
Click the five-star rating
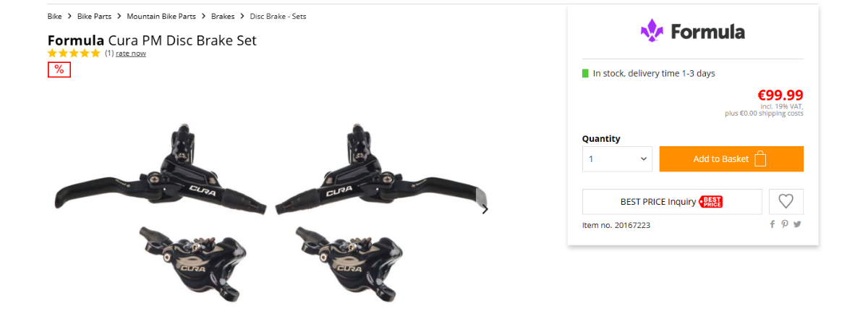(75, 54)
